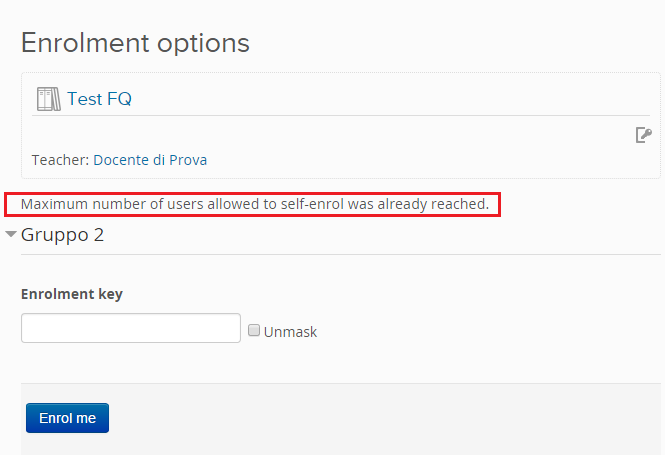Click the Unmask label text
The height and width of the screenshot is (455, 665).
[291, 332]
